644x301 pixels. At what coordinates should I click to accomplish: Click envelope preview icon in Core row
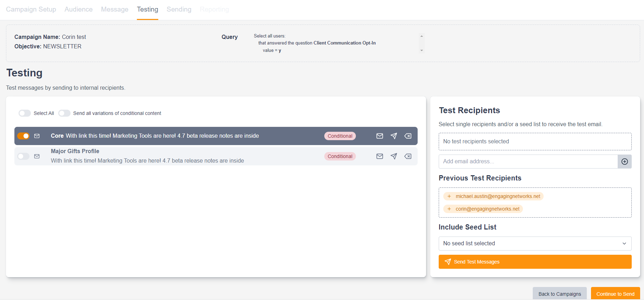[x=379, y=136]
